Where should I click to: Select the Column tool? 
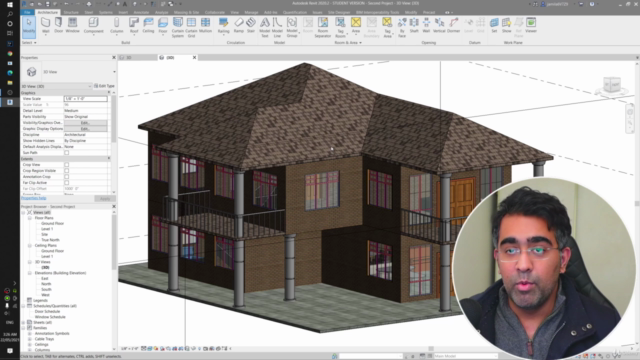point(116,26)
